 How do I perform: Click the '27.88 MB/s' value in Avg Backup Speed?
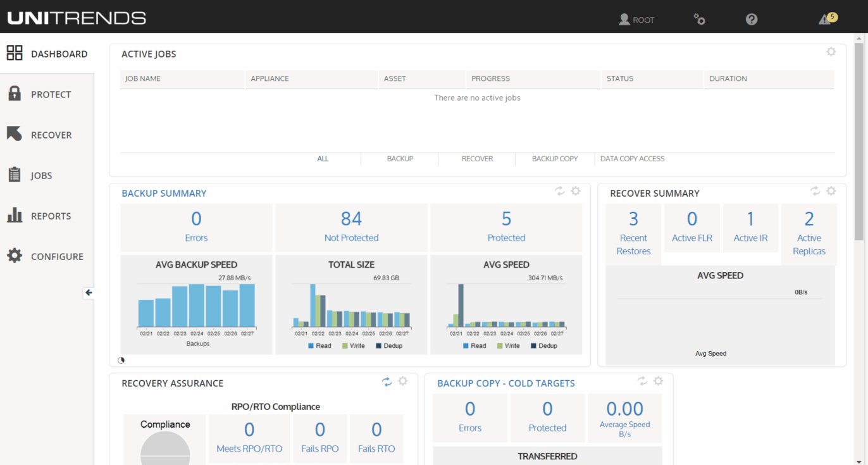pyautogui.click(x=233, y=278)
